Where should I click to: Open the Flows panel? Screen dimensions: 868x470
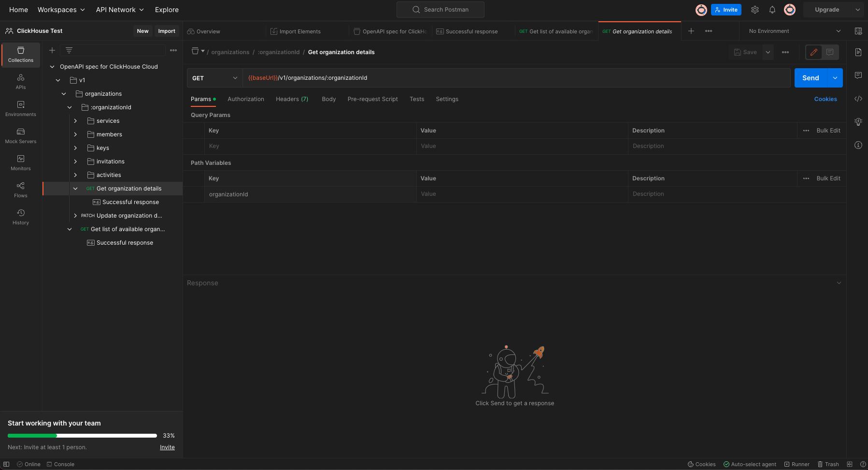[x=20, y=189]
